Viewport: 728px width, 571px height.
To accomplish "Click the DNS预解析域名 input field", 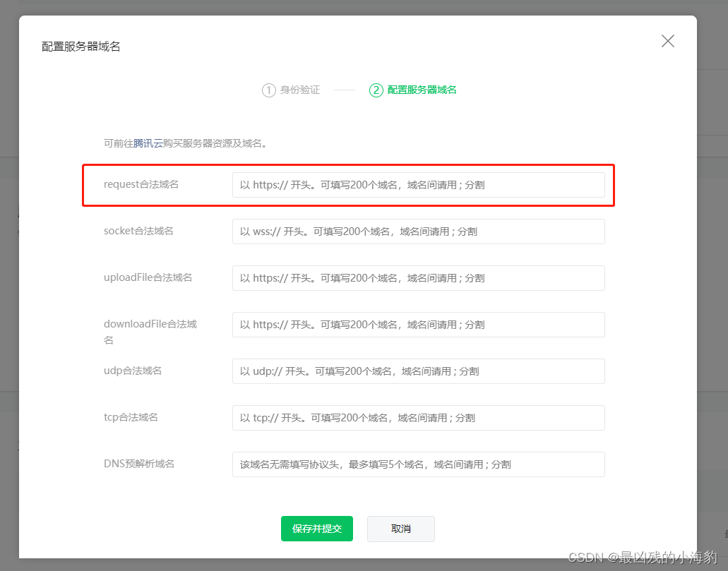I will point(418,464).
